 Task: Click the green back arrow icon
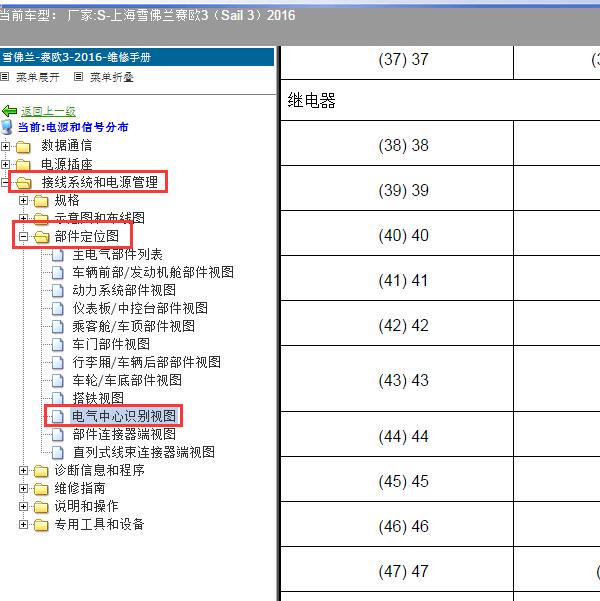point(10,111)
